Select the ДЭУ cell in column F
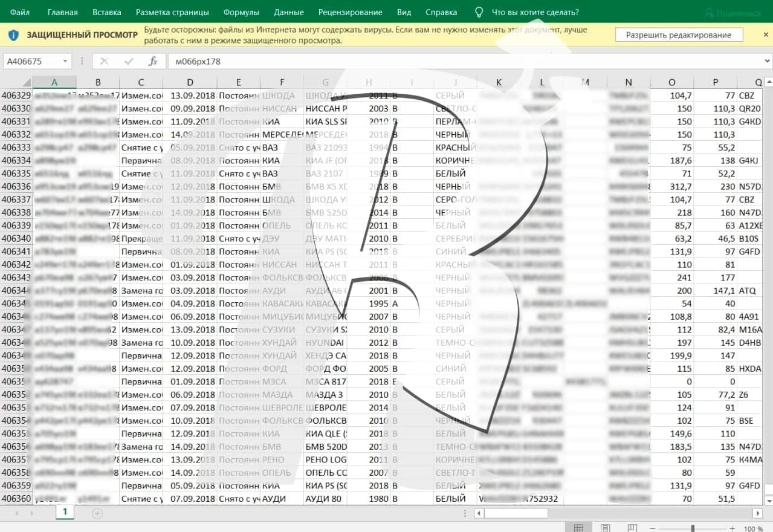 (282, 239)
